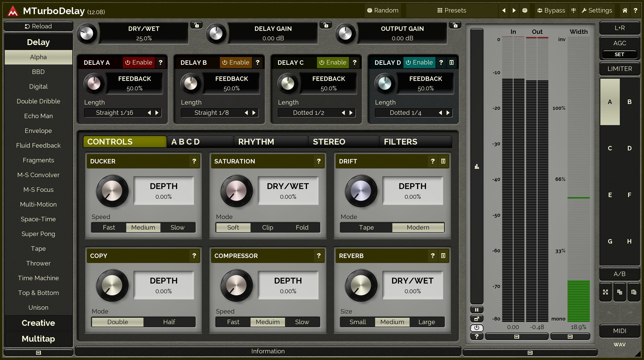
Task: Switch to the A B C D tab
Action: coord(200,141)
